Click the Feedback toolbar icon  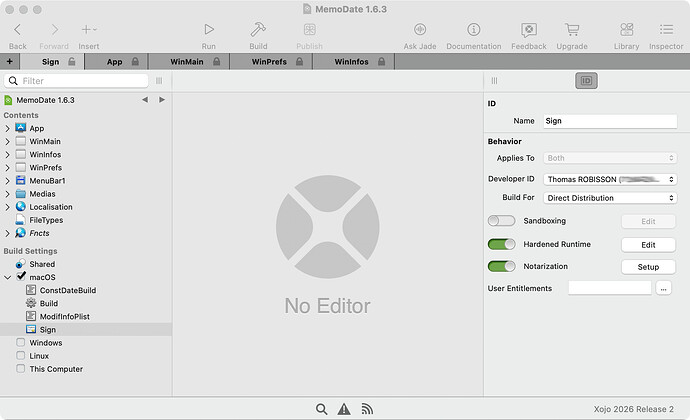529,29
